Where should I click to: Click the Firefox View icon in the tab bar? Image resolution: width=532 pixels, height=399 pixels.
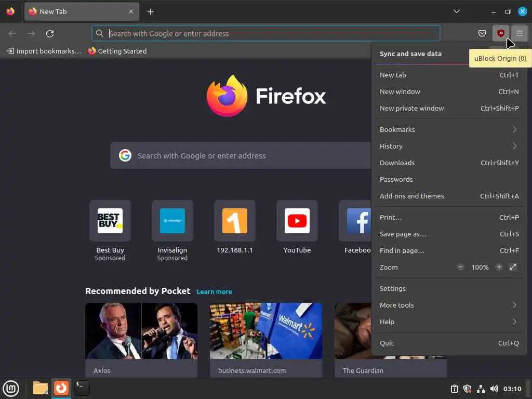10,11
